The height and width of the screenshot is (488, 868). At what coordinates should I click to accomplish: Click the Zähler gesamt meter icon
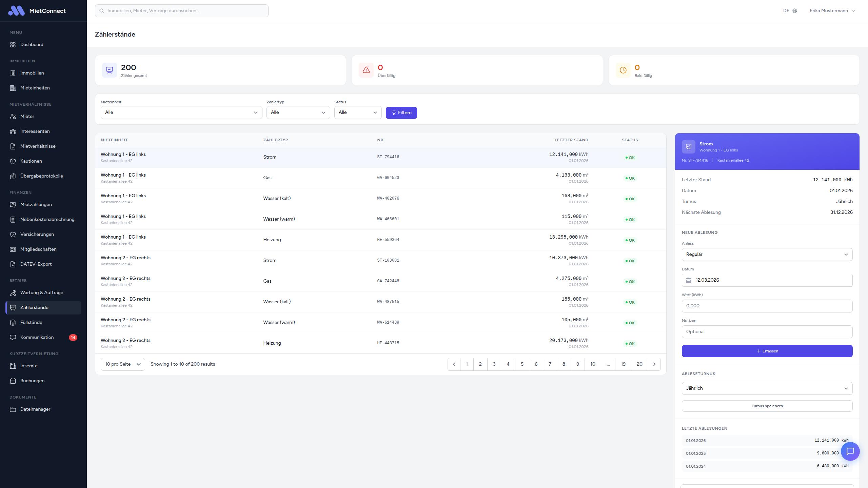coord(110,70)
